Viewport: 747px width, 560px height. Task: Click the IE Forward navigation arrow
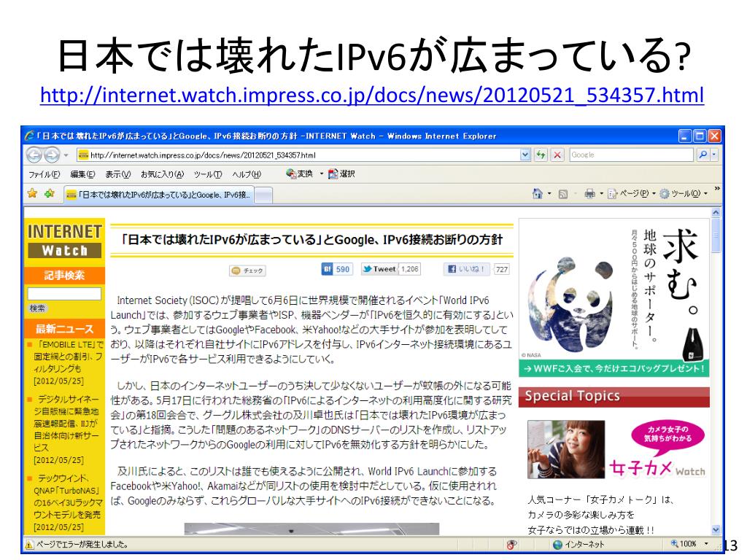[52, 155]
